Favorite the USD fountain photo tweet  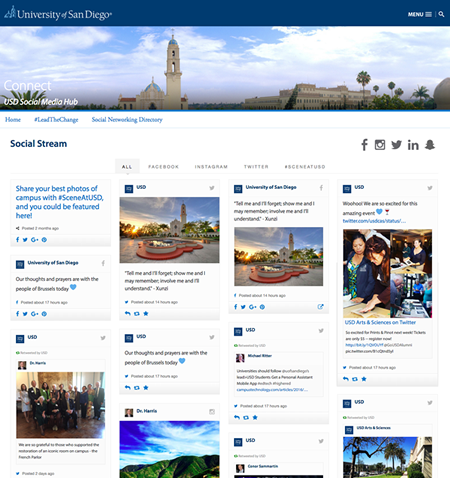(146, 313)
